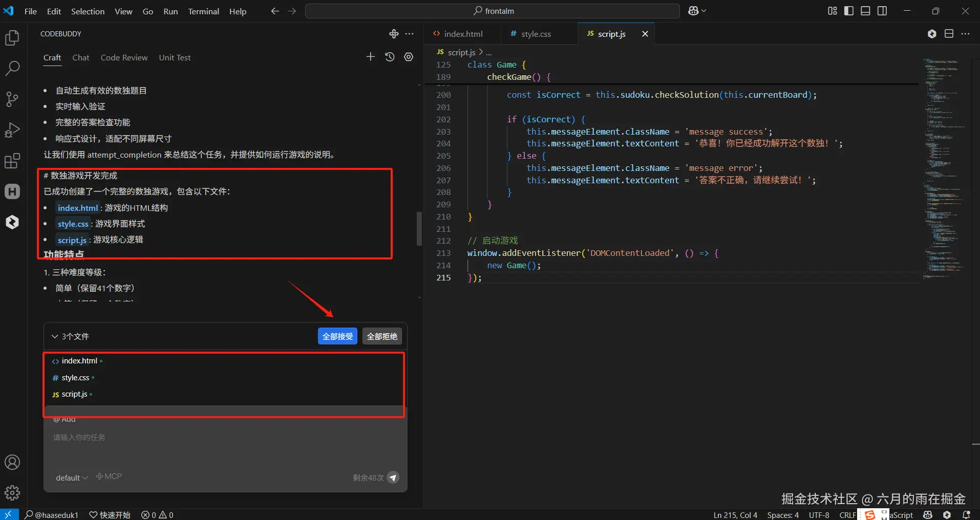The height and width of the screenshot is (520, 980).
Task: Open the Explorer view in activity bar
Action: (x=12, y=38)
